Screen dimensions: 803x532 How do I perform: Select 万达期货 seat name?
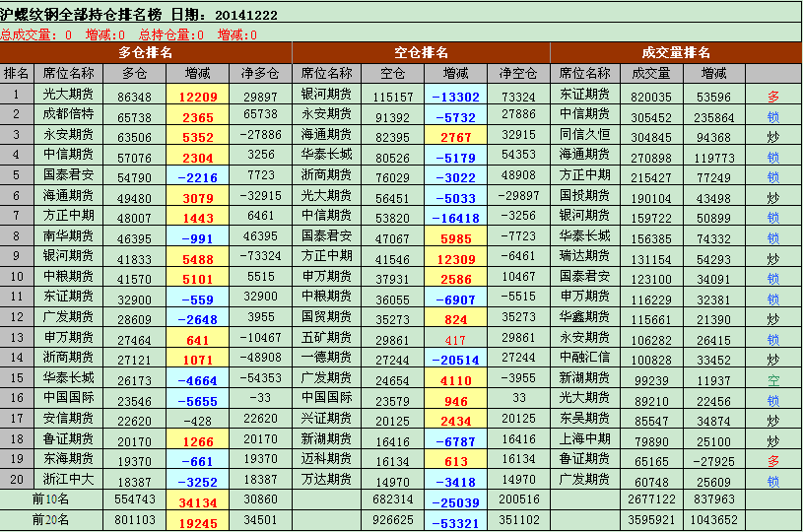pos(326,479)
